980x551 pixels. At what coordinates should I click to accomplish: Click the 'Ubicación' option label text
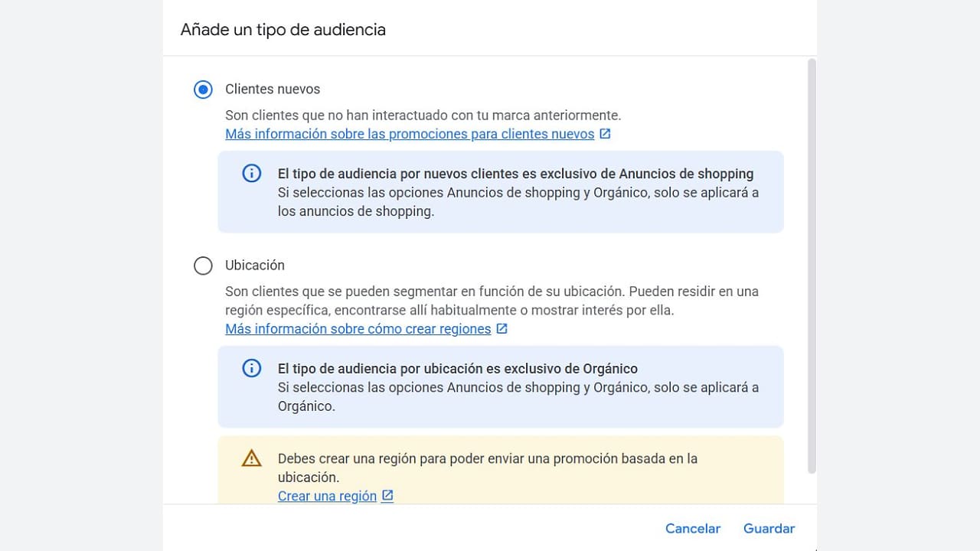point(254,266)
